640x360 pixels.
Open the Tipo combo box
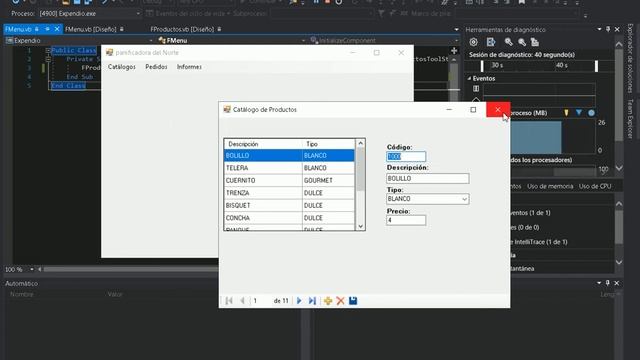[464, 199]
